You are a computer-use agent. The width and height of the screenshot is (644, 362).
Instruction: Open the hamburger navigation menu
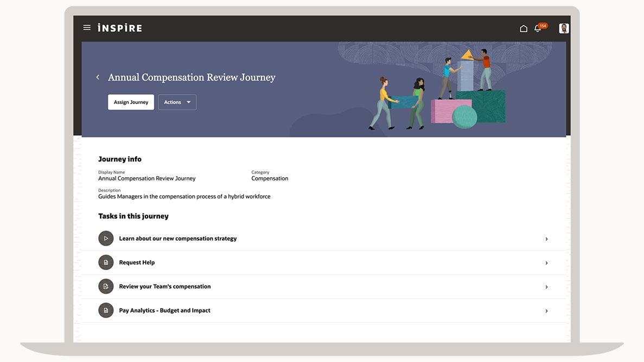pos(87,28)
